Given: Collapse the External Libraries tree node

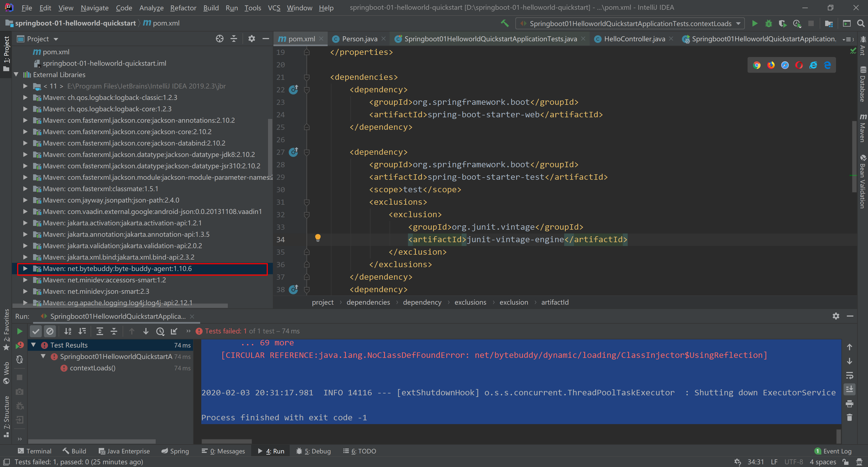Looking at the screenshot, I should click(x=16, y=74).
